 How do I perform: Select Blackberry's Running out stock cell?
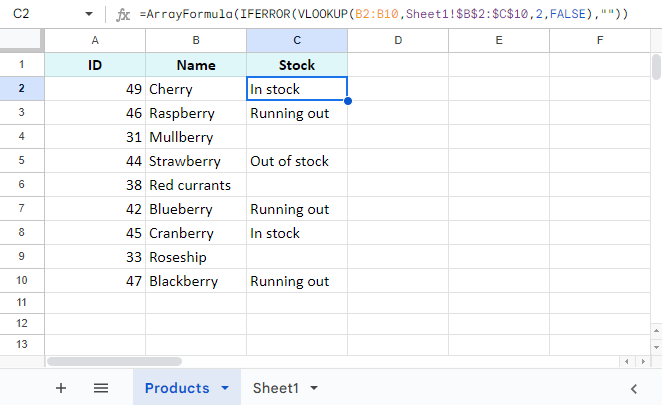click(297, 281)
